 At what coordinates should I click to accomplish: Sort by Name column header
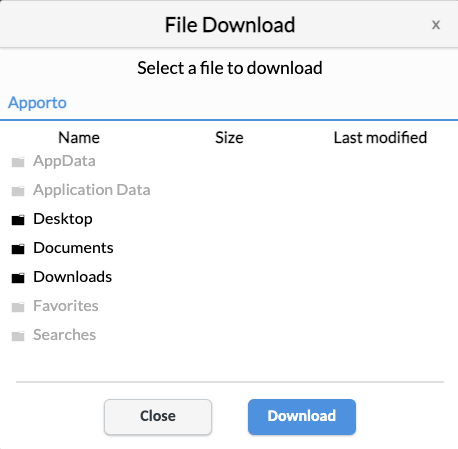tap(79, 138)
